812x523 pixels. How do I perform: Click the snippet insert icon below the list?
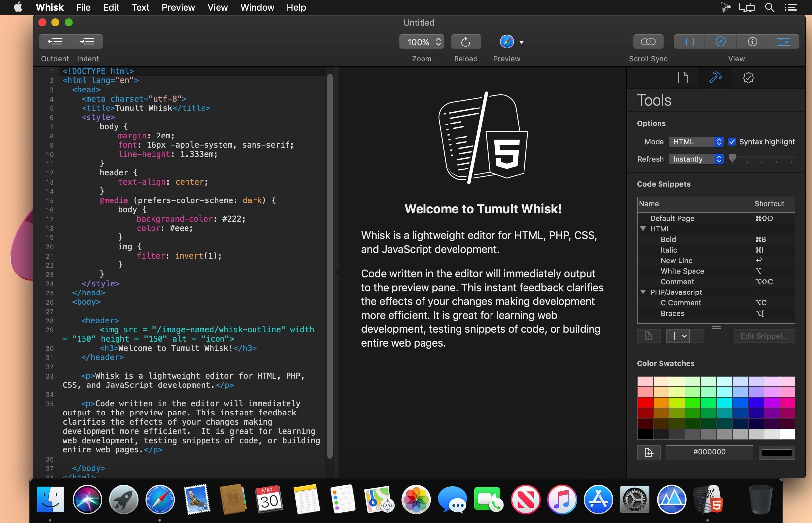649,336
